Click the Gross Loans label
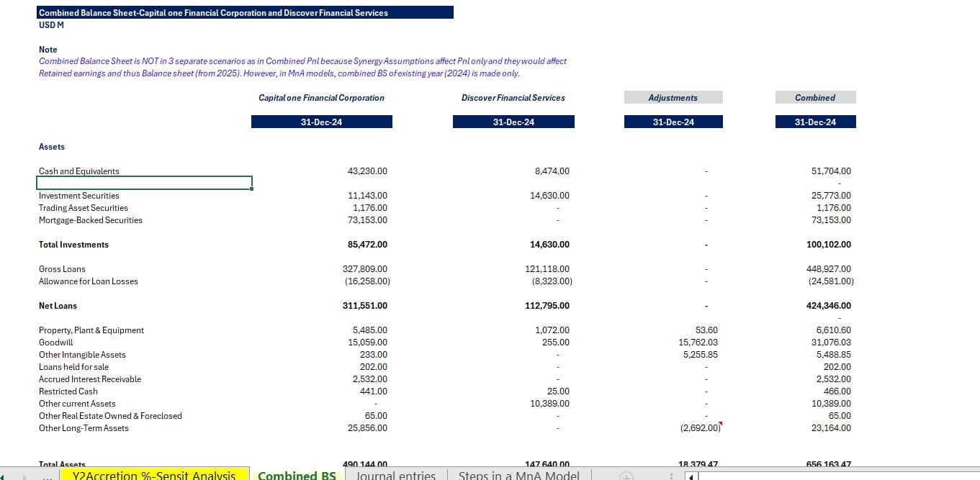The image size is (980, 480). (62, 269)
